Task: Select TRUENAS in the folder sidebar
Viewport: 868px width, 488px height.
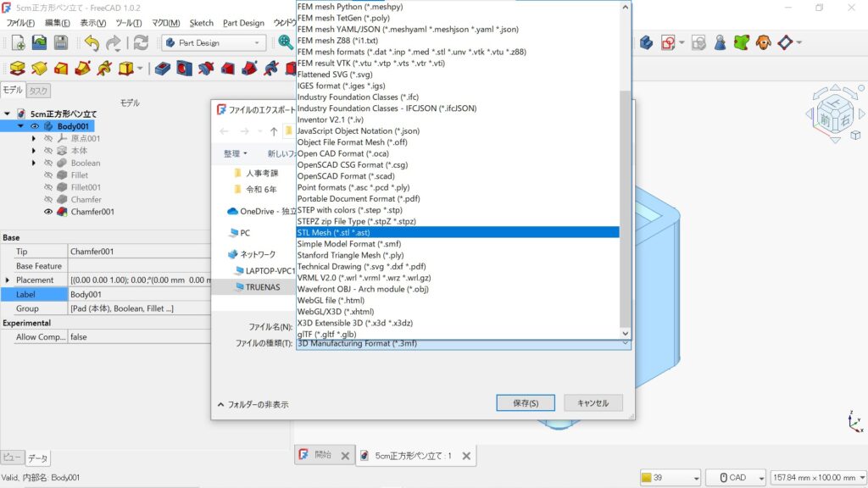Action: click(263, 287)
